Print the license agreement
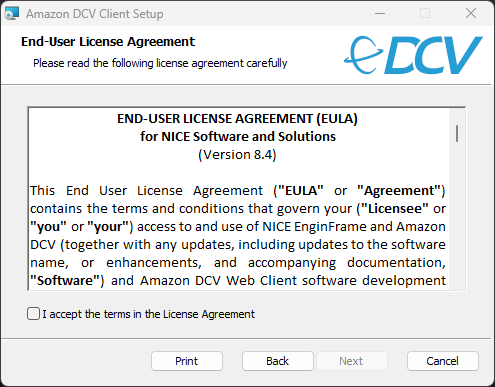495x387 pixels. [x=187, y=361]
